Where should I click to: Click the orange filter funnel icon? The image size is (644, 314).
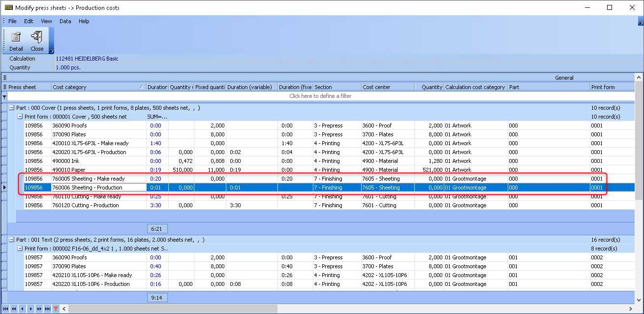click(56, 309)
